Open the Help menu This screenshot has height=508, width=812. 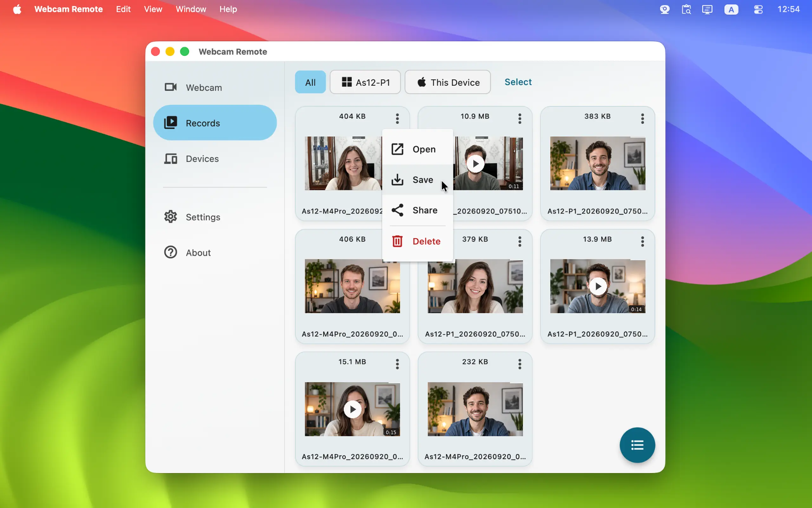[x=228, y=9]
